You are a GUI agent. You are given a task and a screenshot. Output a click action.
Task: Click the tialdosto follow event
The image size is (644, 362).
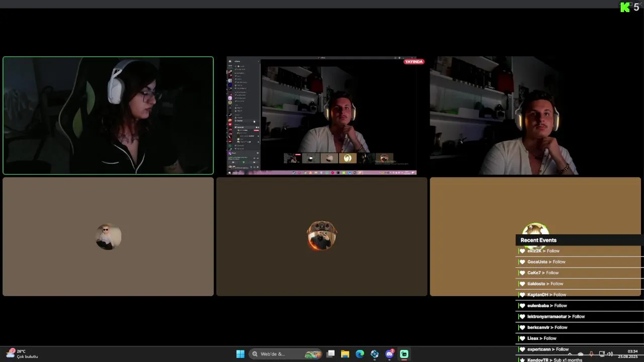point(580,284)
